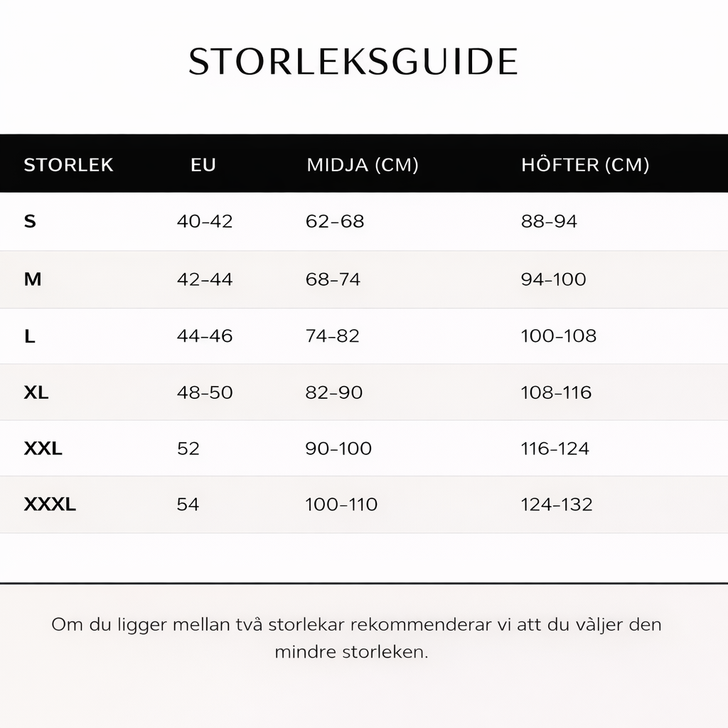
Task: Click waist measurement 90–100 cell
Action: [338, 449]
